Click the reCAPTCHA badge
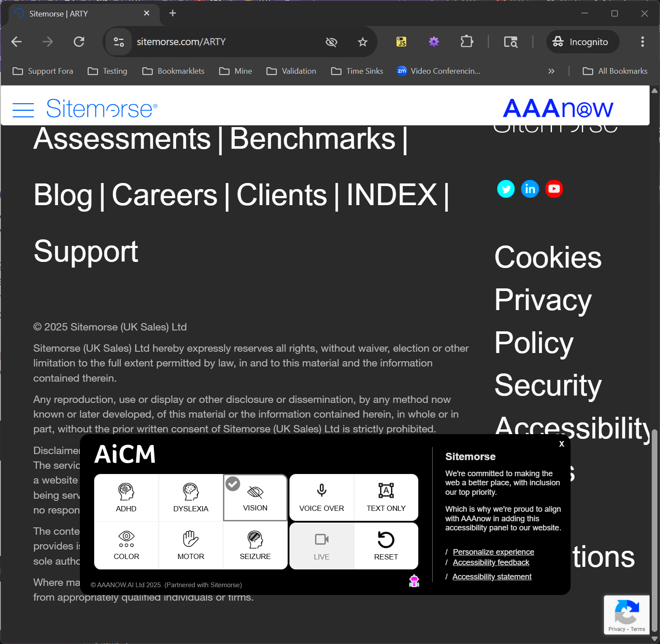 pos(627,615)
